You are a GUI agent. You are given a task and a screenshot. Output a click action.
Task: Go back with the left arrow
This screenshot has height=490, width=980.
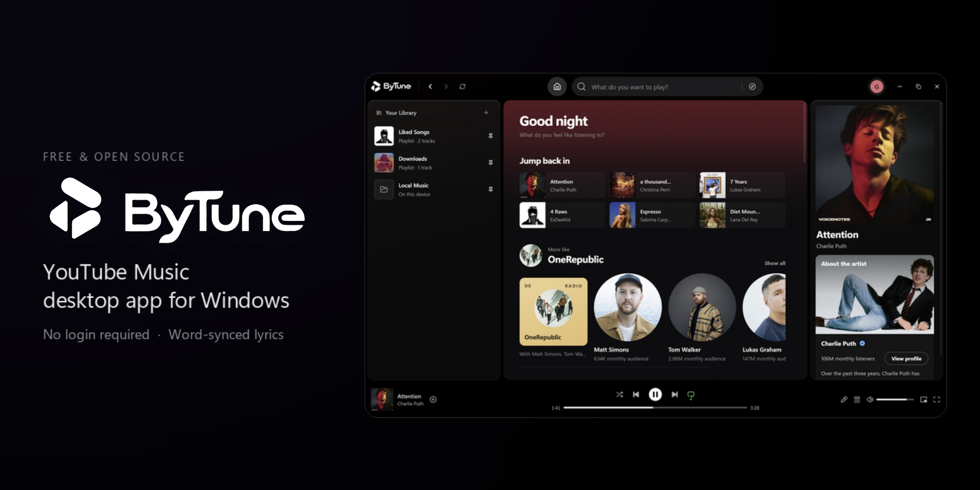click(x=430, y=86)
